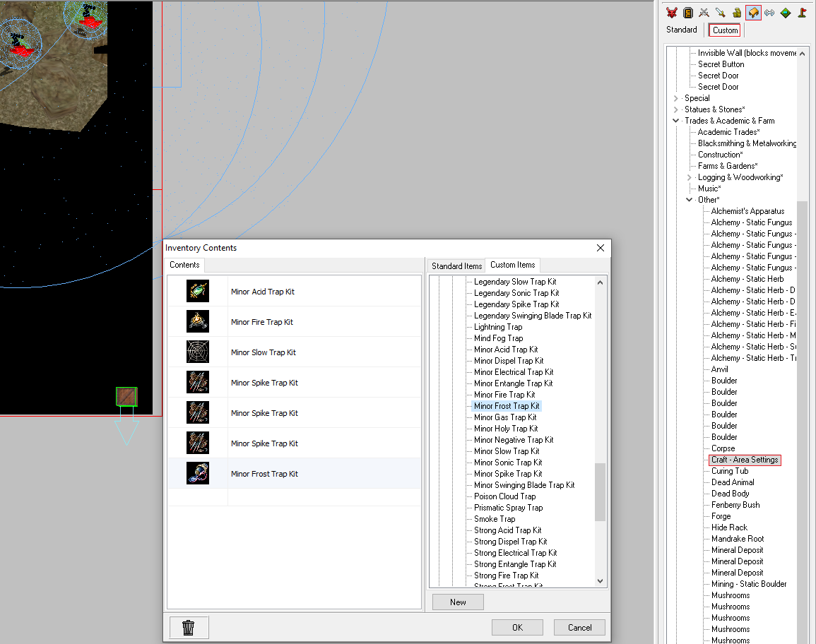The height and width of the screenshot is (644, 816).
Task: Expand the Logging & Woodworking node
Action: point(690,177)
